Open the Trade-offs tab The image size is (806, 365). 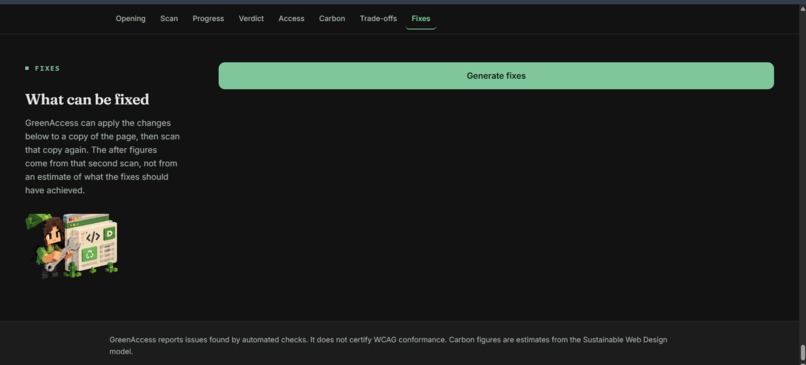378,19
